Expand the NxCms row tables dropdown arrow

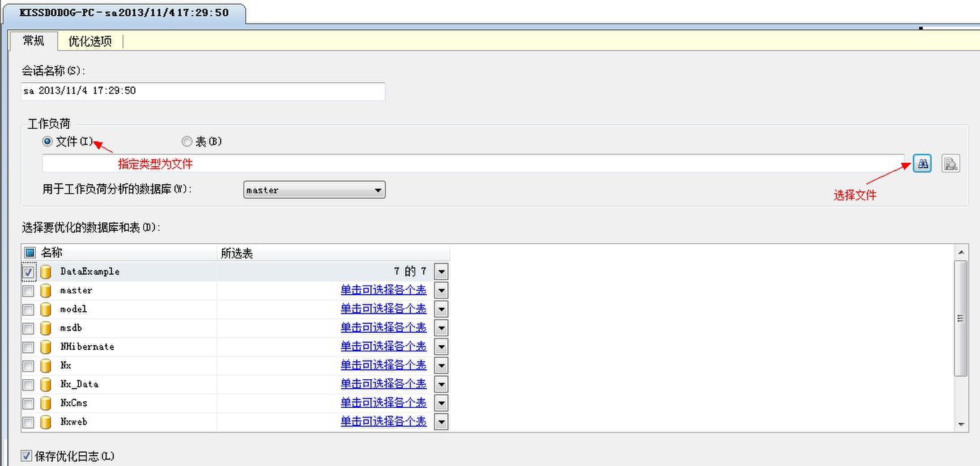(x=441, y=403)
